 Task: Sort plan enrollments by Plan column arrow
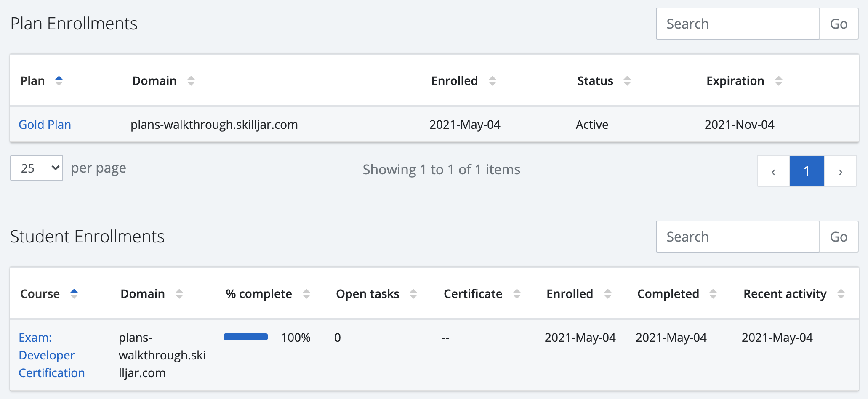pos(59,81)
